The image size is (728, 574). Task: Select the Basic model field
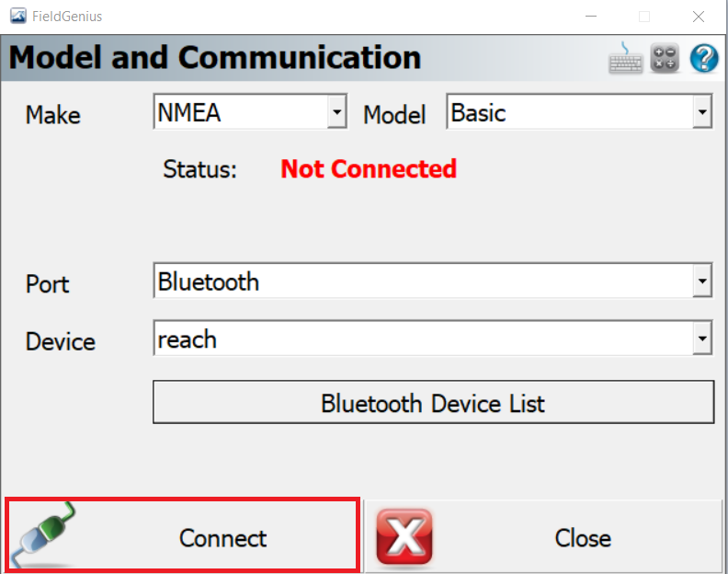coord(579,111)
